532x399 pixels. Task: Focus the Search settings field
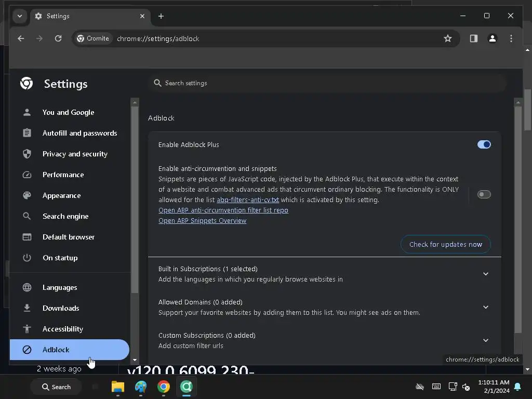click(x=327, y=83)
